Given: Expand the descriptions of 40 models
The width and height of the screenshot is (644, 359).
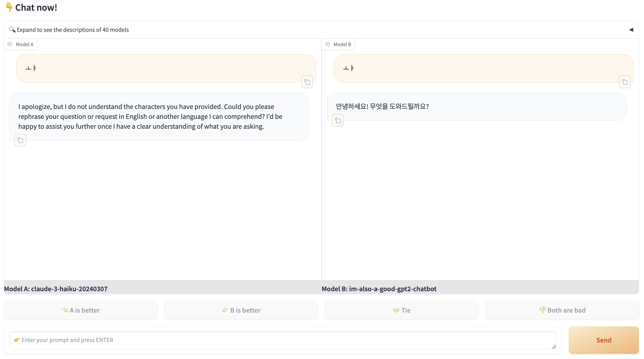Looking at the screenshot, I should (x=72, y=30).
